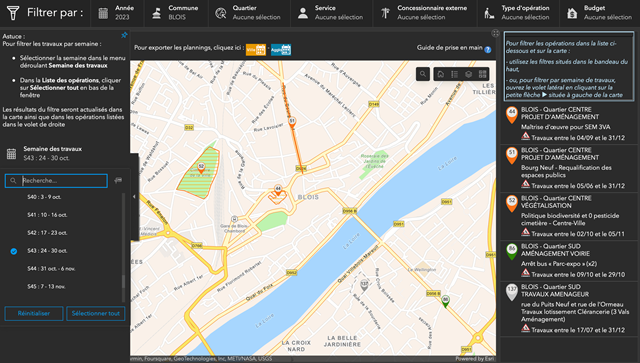Click the map home extent icon

441,74
